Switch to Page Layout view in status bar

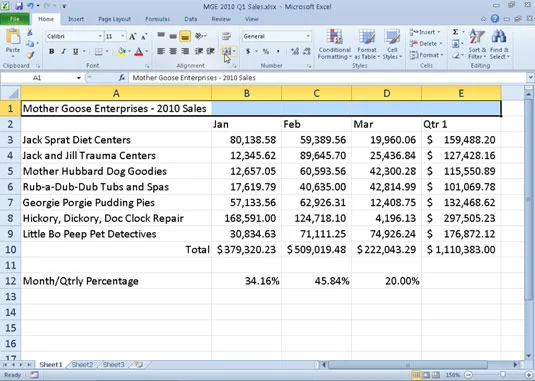click(x=426, y=375)
